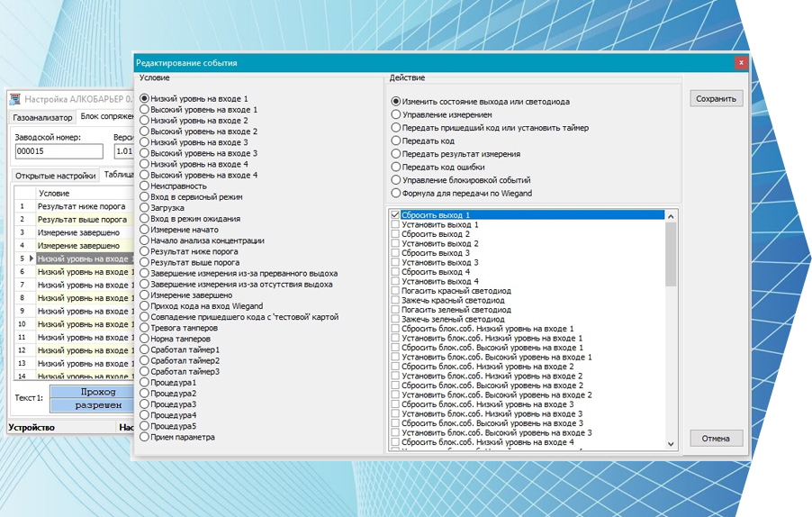The image size is (812, 517).
Task: Click the row 5 current-row arrow marker
Action: click(x=32, y=258)
